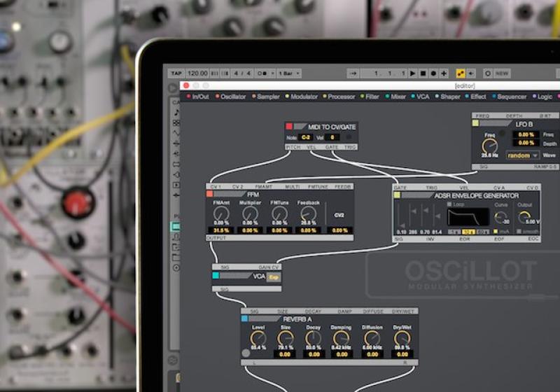The image size is (560, 392).
Task: Open the 1 Bar quantization dropdown
Action: tap(289, 73)
